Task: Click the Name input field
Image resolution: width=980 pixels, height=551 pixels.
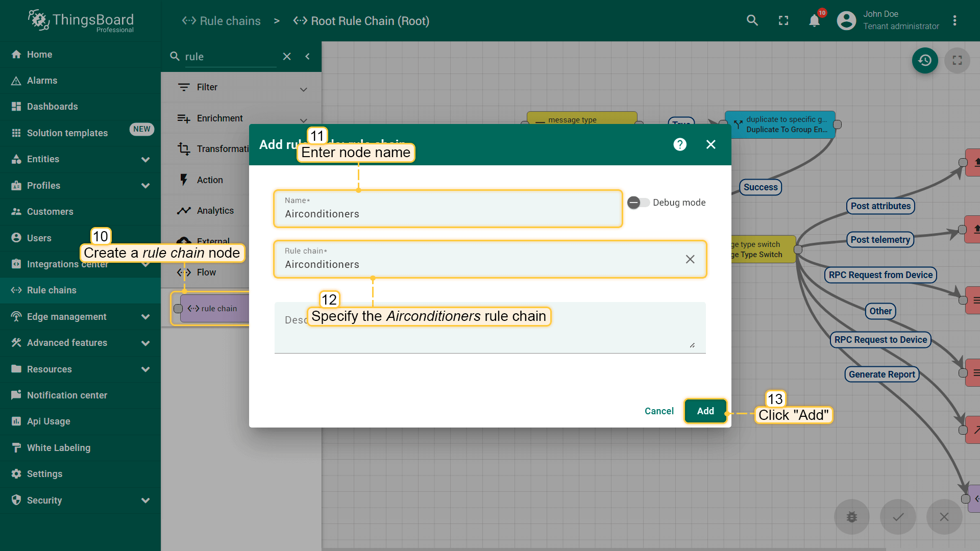Action: [447, 214]
